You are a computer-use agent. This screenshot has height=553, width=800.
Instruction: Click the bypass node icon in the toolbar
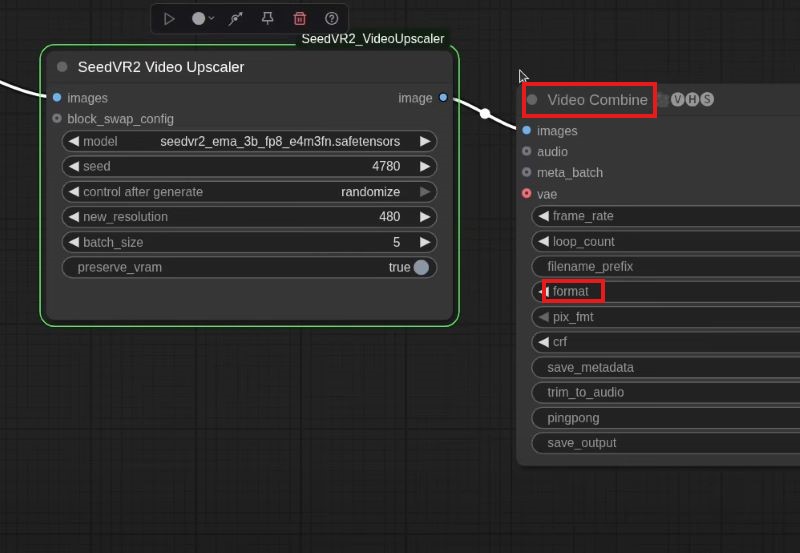(235, 18)
